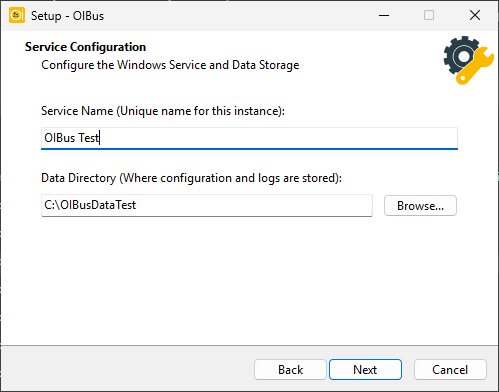Click the 'Data Directory (Where configuration and logs are stored):' label
This screenshot has width=499, height=392.
click(x=191, y=178)
